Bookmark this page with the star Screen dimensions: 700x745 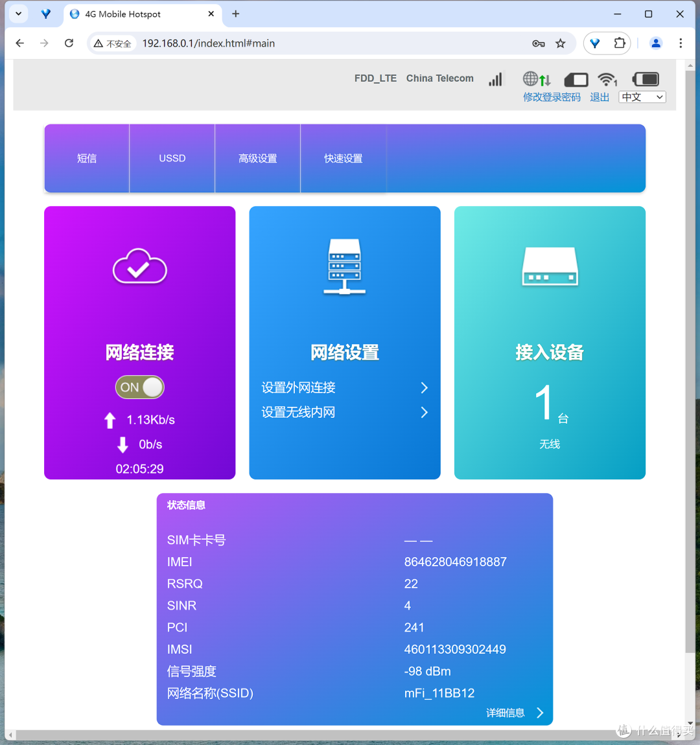[560, 43]
